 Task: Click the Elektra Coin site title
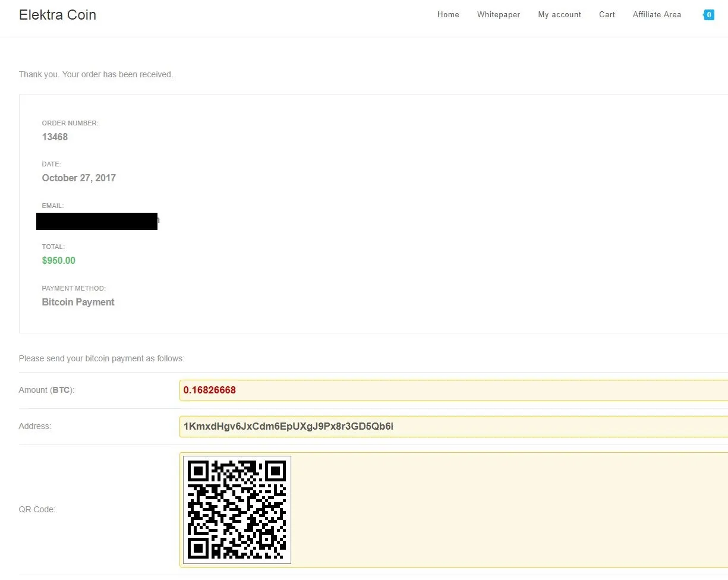point(58,15)
